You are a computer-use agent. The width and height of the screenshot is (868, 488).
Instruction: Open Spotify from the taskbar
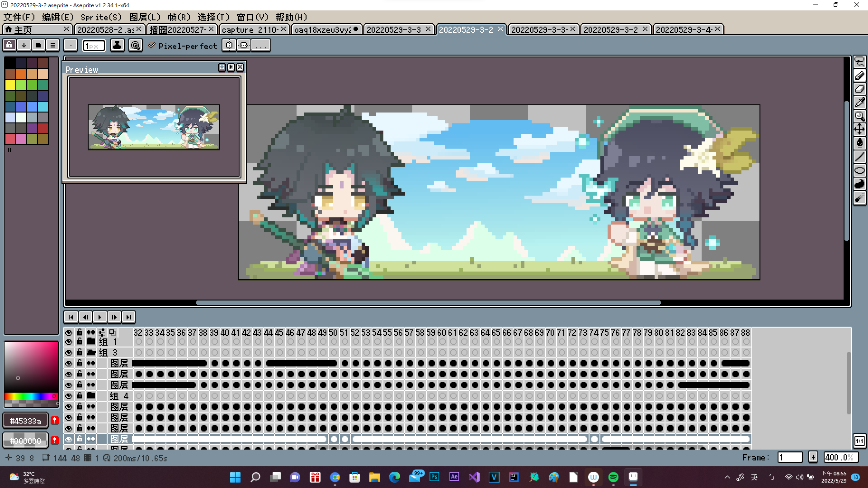click(x=613, y=477)
